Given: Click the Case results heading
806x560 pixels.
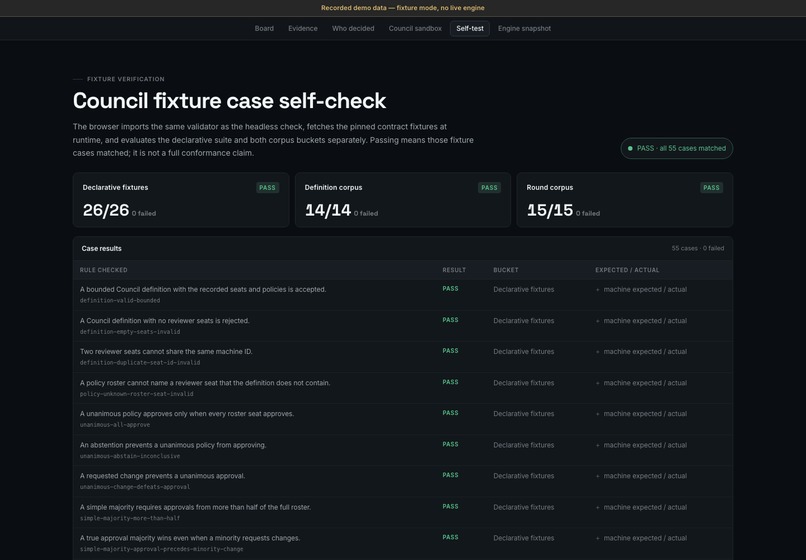Looking at the screenshot, I should 101,248.
